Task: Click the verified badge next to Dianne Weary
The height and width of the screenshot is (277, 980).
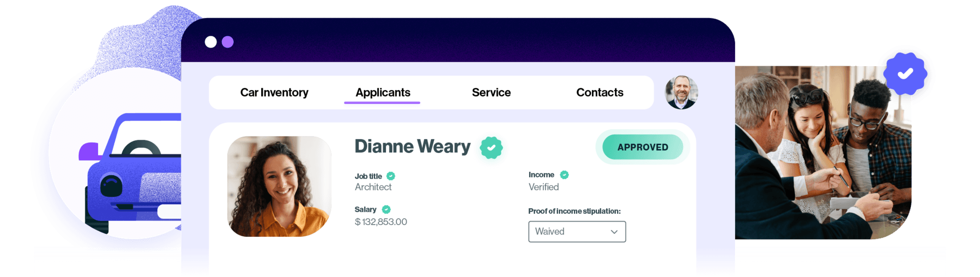Action: 491,148
